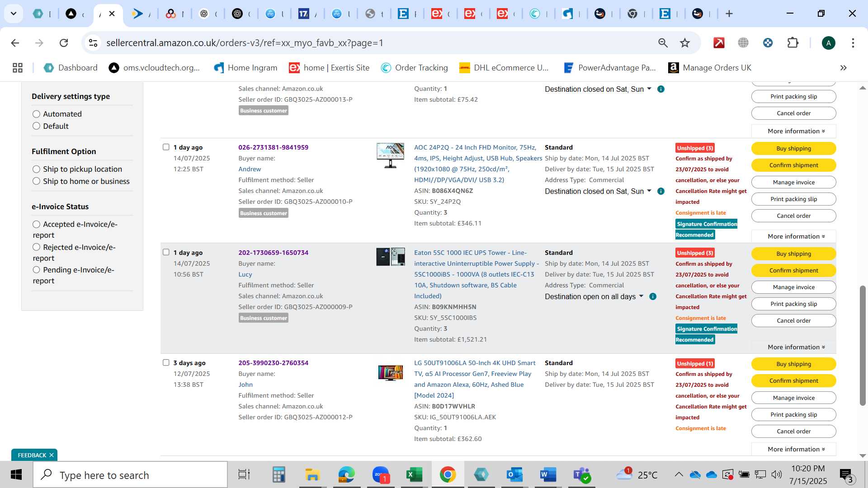
Task: Select the Automated delivery settings radio
Action: (x=36, y=114)
